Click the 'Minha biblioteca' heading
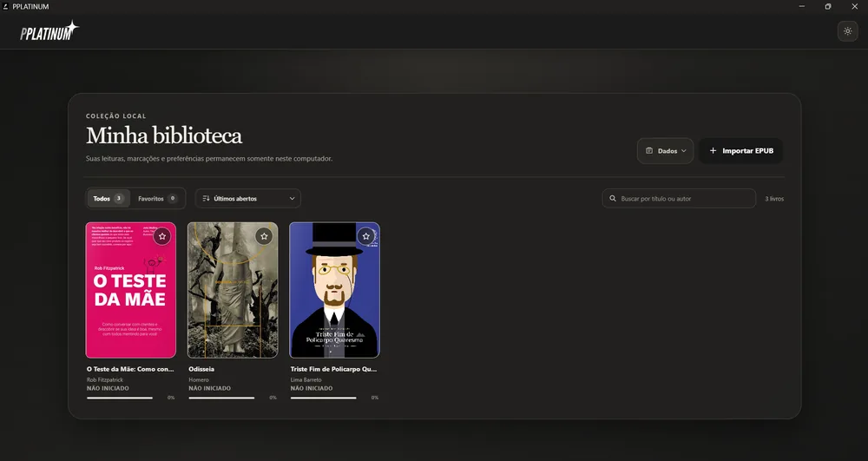The image size is (868, 461). pyautogui.click(x=164, y=135)
